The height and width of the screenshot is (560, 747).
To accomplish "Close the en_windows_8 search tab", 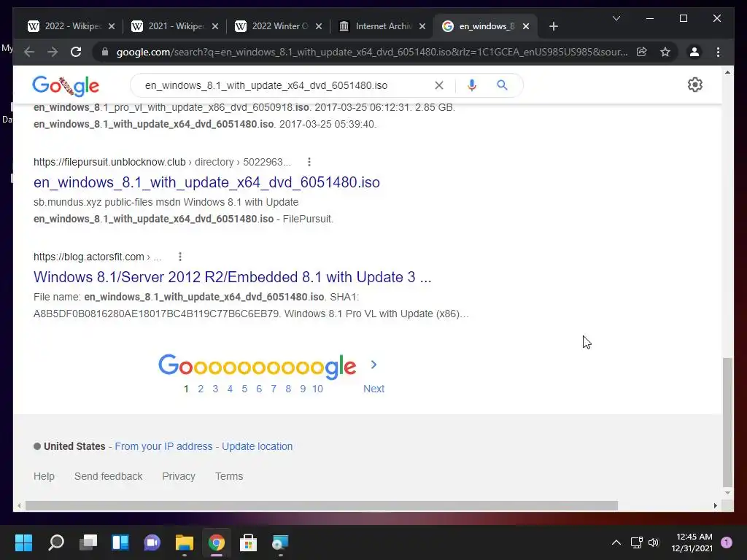I will click(526, 26).
